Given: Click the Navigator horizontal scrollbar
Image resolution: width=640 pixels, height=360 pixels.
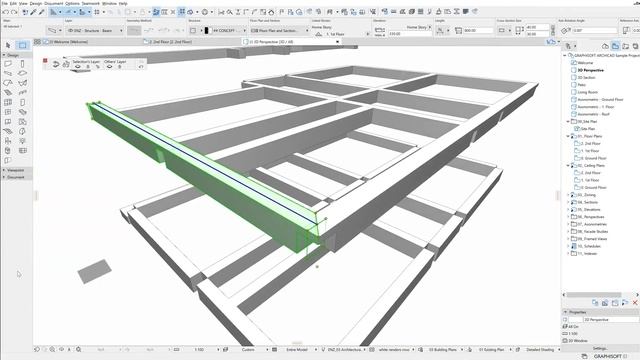Looking at the screenshot, I should tap(594, 295).
